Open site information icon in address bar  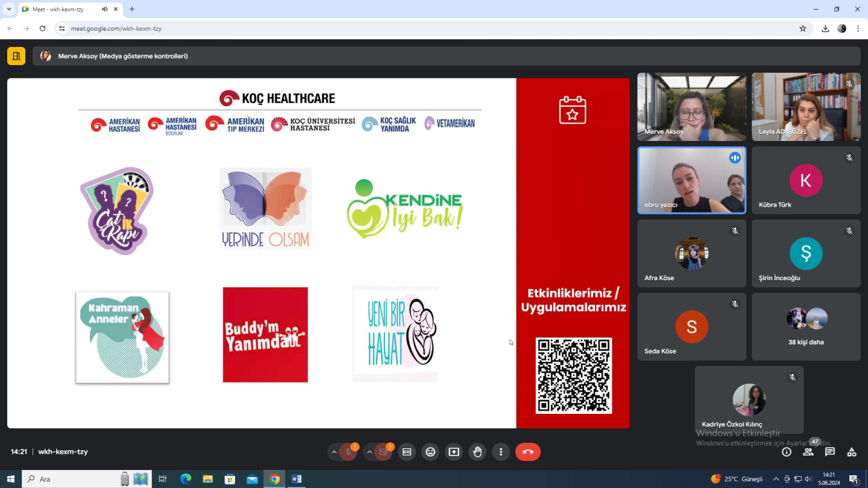click(61, 28)
